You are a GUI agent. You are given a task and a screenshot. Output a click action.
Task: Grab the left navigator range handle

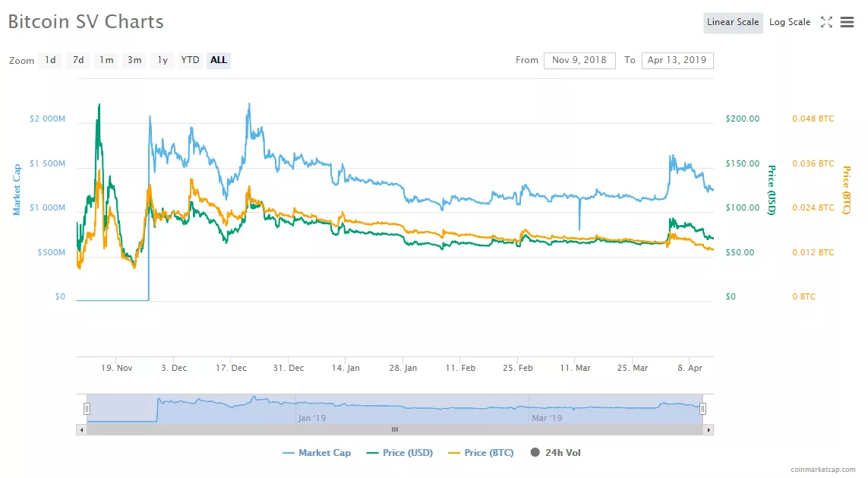[87, 409]
